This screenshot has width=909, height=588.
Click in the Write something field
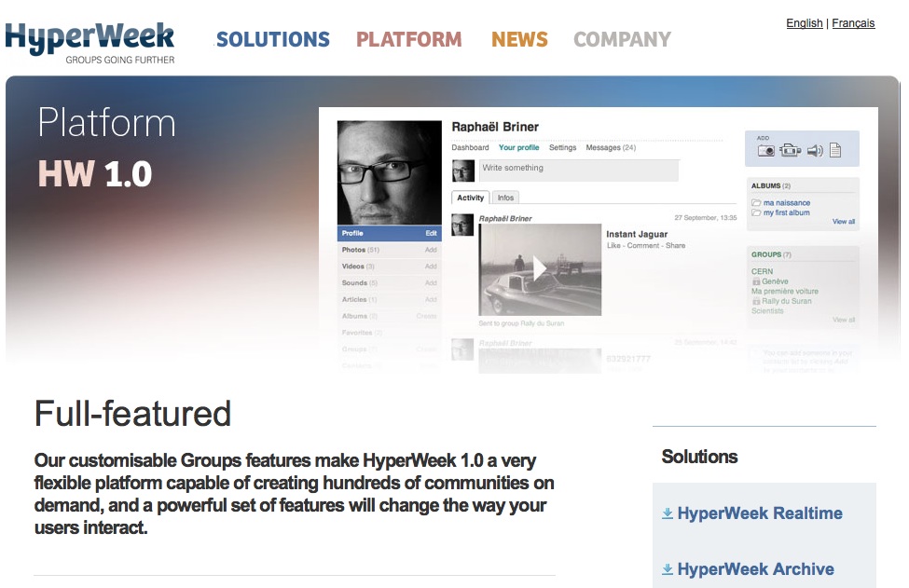point(579,171)
